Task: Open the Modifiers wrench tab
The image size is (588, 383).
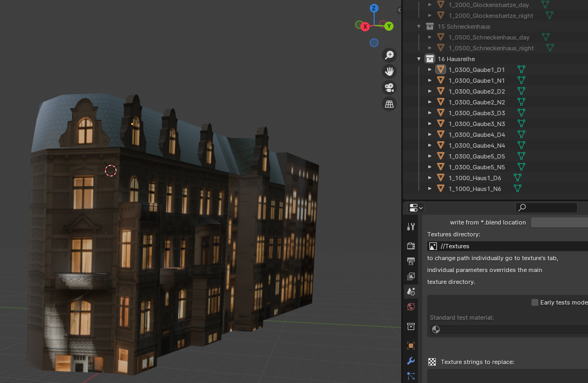Action: click(x=411, y=361)
